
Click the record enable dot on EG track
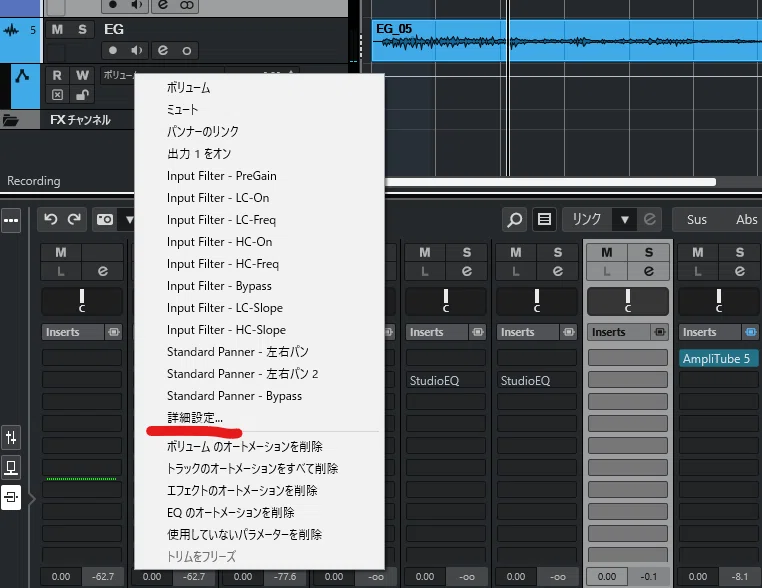(113, 50)
